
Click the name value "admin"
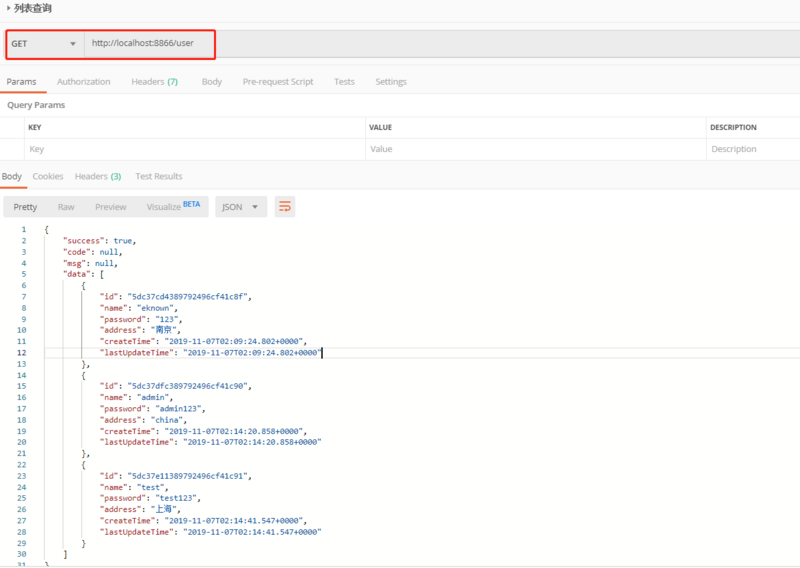[x=153, y=398]
